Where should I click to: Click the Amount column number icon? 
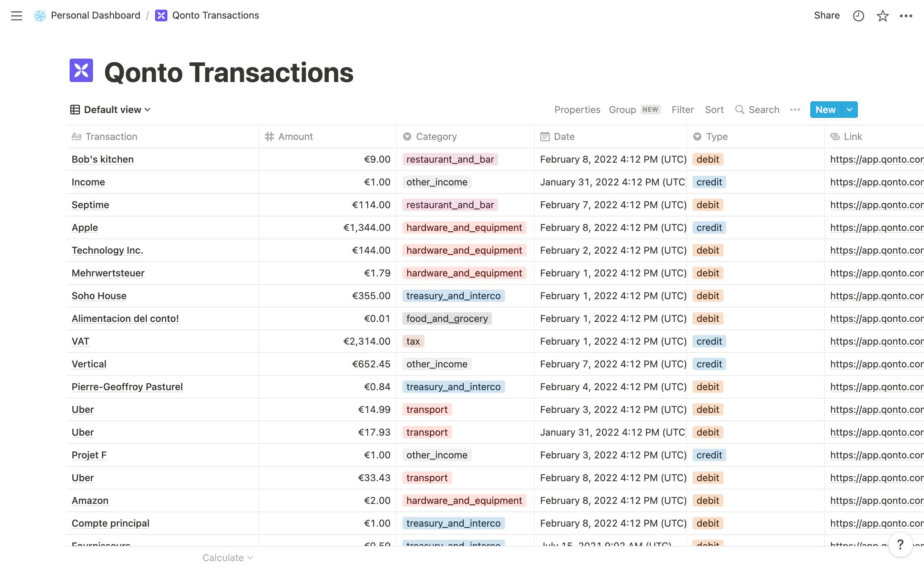[269, 136]
